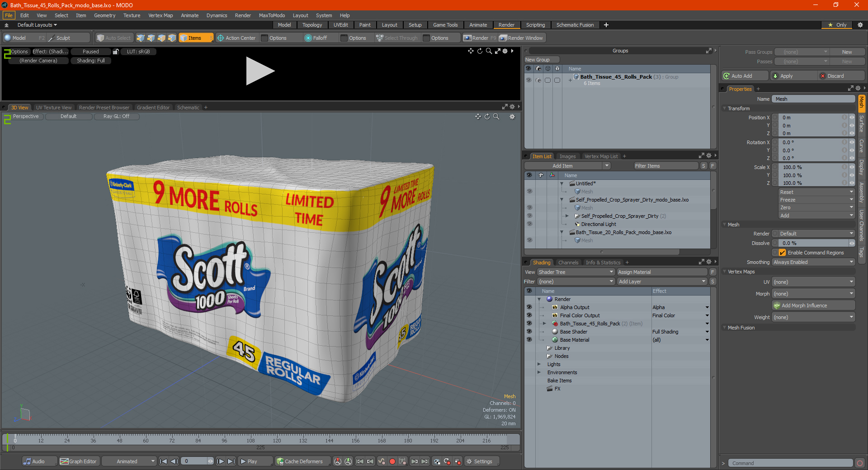Click Apply button in properties
The image size is (868, 470).
(x=793, y=76)
